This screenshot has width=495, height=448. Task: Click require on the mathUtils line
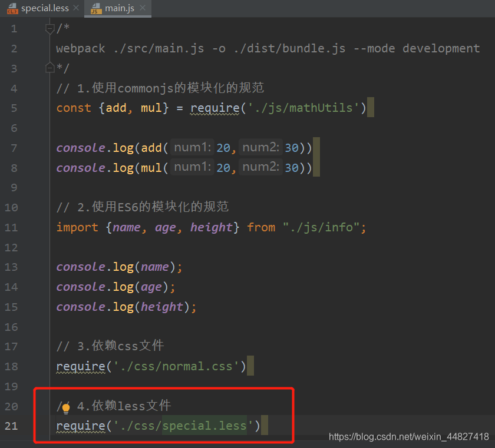(x=214, y=108)
